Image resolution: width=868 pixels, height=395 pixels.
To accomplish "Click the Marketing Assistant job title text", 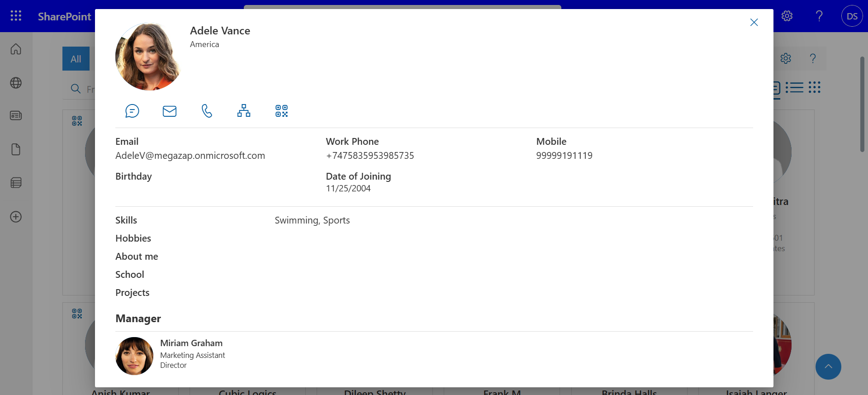I will (192, 355).
